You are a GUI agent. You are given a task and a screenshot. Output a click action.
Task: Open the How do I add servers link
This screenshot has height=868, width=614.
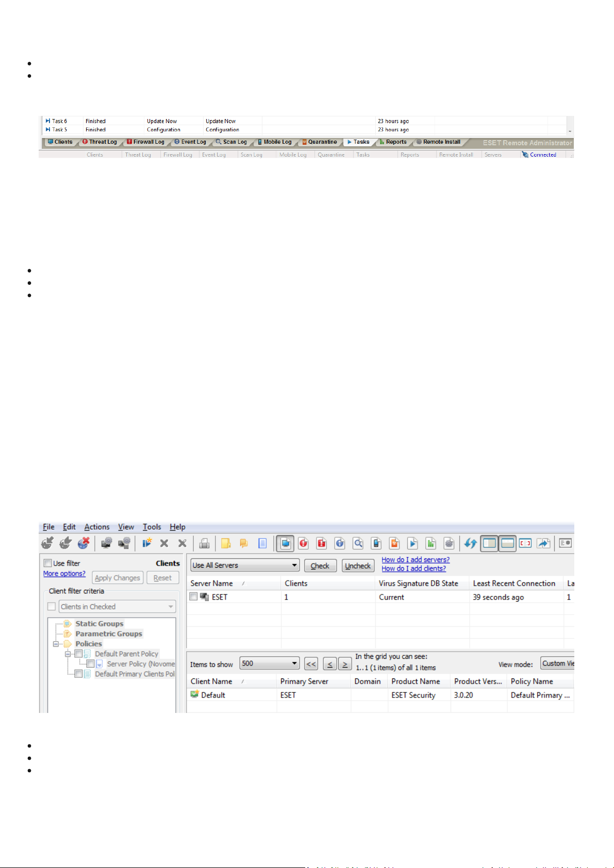pyautogui.click(x=416, y=560)
